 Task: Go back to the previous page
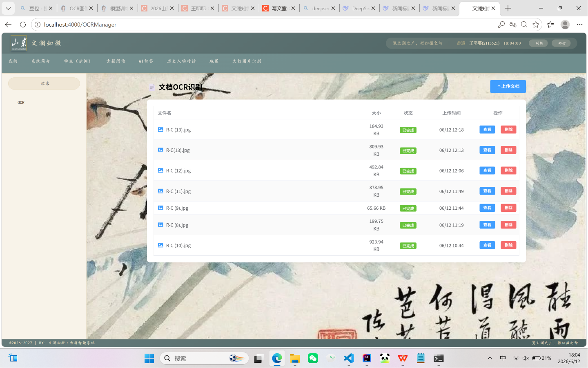click(x=8, y=25)
